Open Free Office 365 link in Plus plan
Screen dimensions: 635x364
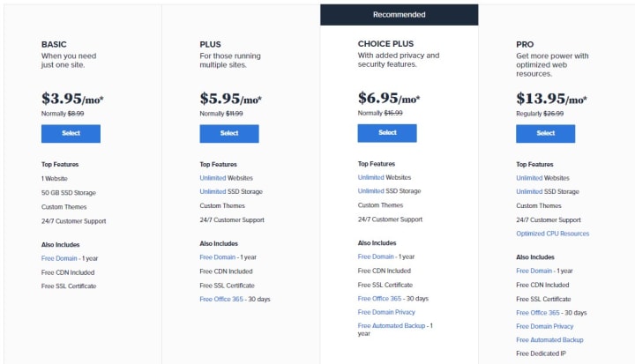(221, 299)
